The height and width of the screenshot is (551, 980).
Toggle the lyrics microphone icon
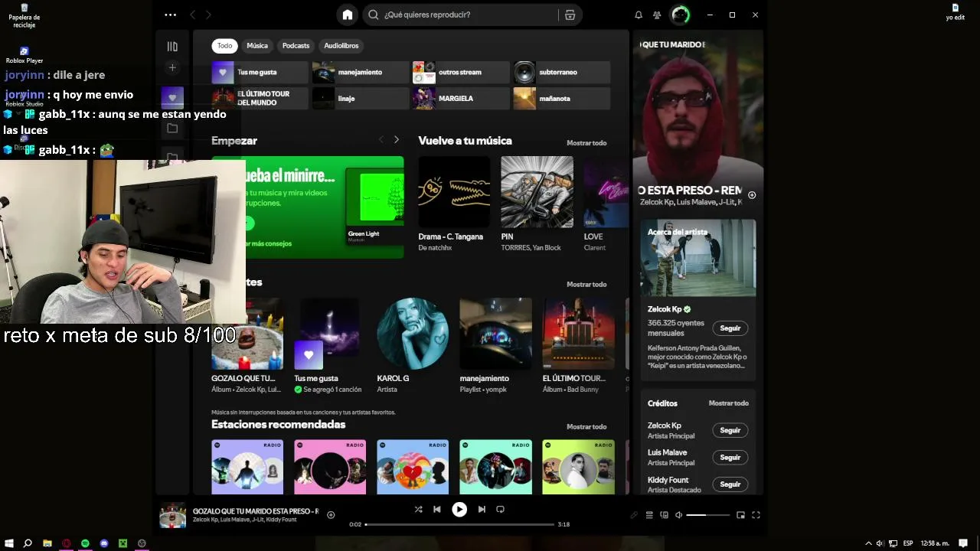tap(634, 515)
